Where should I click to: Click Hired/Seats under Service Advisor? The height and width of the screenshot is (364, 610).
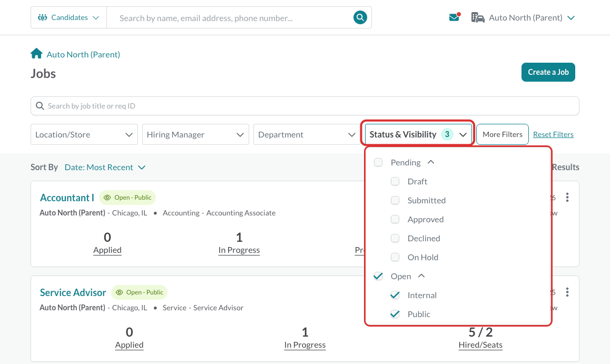coord(480,345)
